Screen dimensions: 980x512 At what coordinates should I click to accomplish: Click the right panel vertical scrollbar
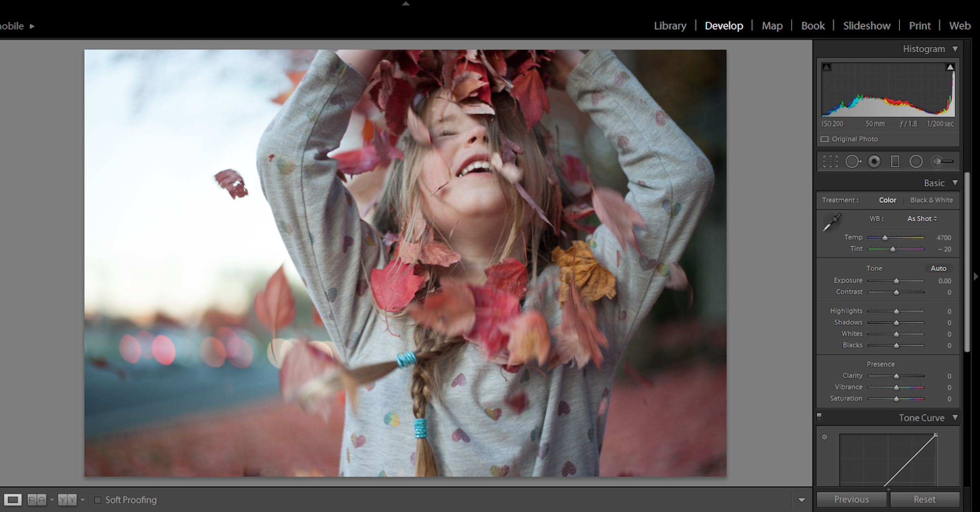point(967,262)
